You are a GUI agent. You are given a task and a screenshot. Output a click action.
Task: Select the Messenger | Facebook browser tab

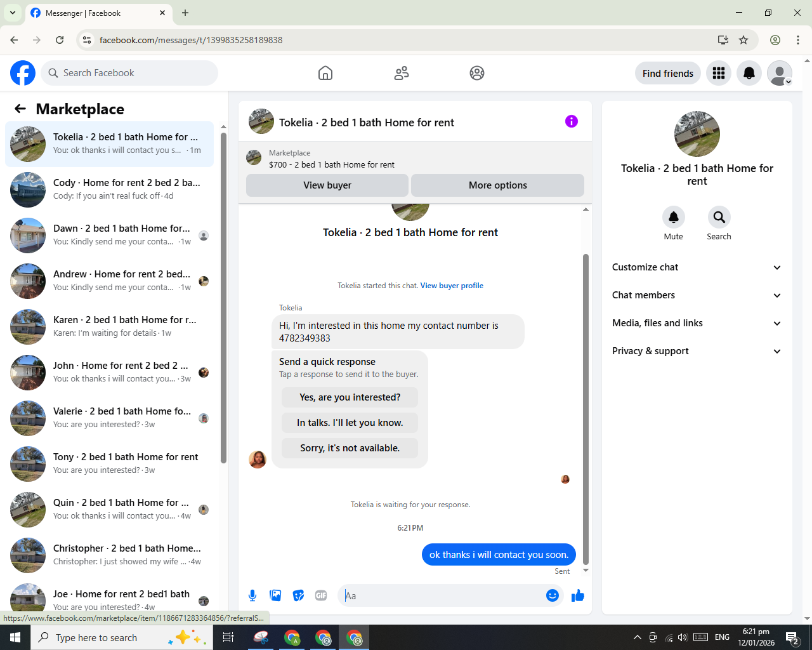(x=98, y=13)
